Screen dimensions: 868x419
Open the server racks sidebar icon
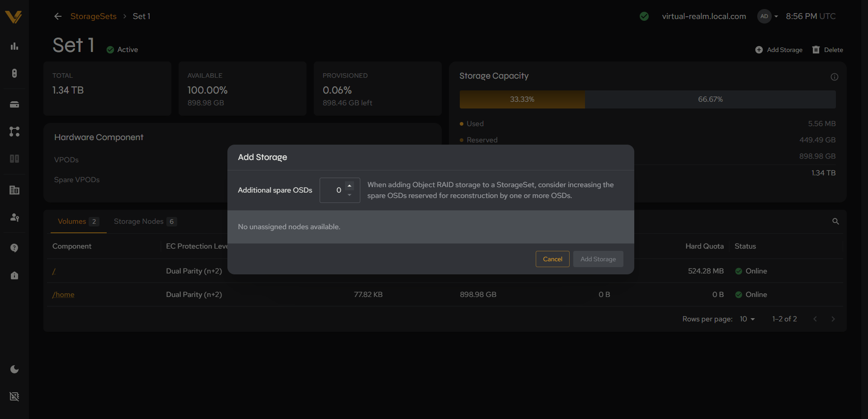(14, 159)
